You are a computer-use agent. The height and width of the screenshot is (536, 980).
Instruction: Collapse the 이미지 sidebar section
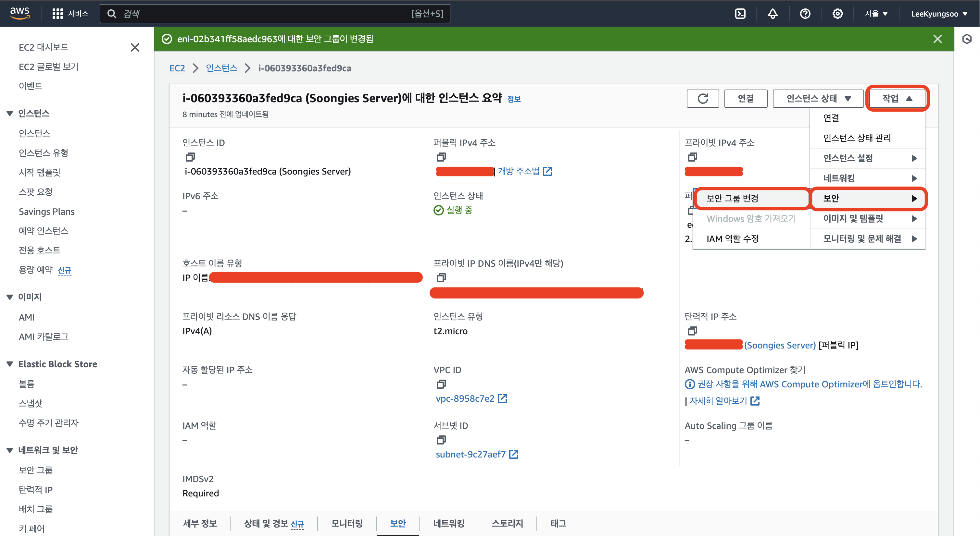pyautogui.click(x=10, y=297)
